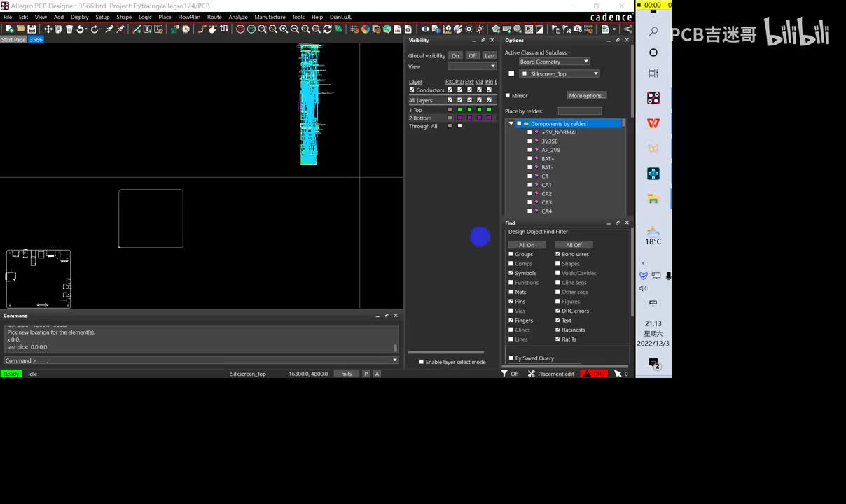
Task: Open WPS Office from taskbar
Action: [653, 123]
